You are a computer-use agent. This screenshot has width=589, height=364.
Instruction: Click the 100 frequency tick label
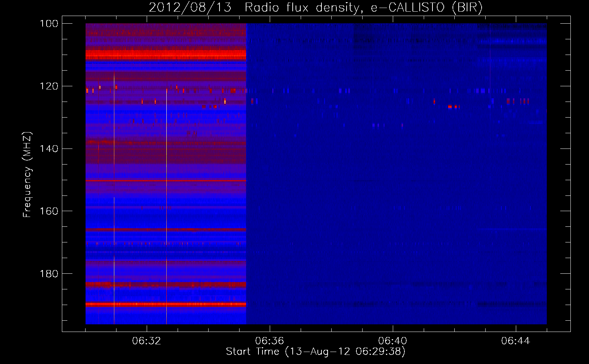(x=49, y=24)
